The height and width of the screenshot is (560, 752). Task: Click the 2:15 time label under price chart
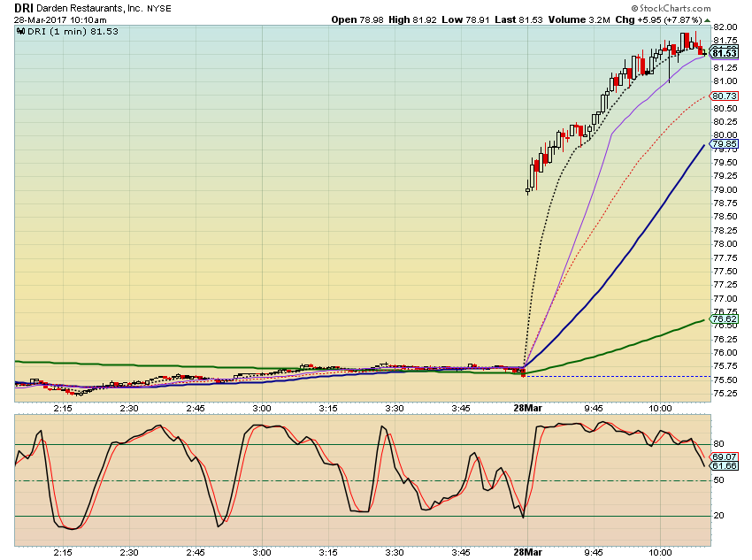[x=62, y=409]
